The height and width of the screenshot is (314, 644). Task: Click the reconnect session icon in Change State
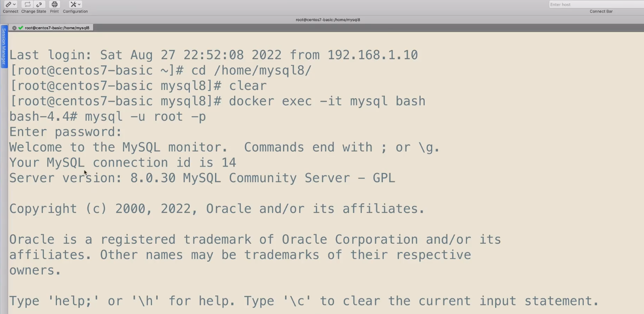tap(28, 4)
